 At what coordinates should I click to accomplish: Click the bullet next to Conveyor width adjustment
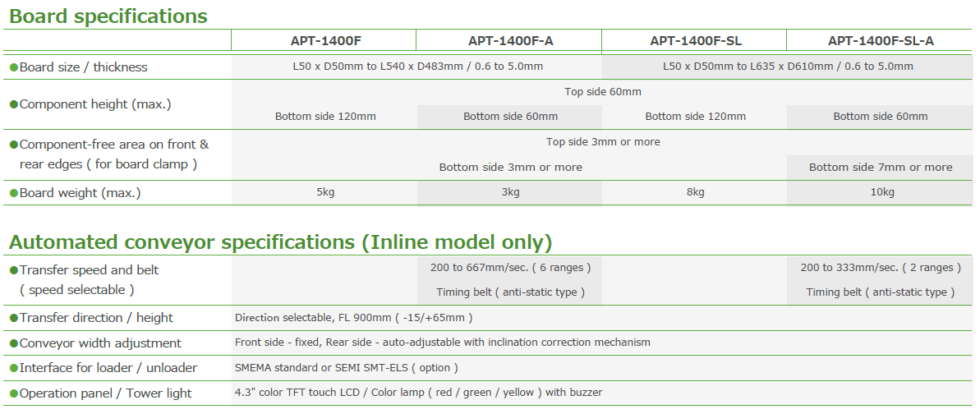tap(13, 342)
